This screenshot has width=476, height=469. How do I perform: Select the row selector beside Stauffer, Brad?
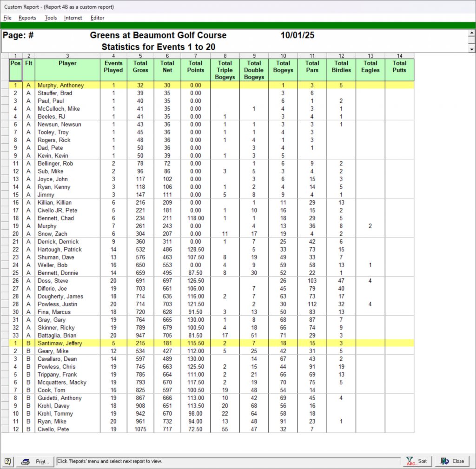click(5, 93)
